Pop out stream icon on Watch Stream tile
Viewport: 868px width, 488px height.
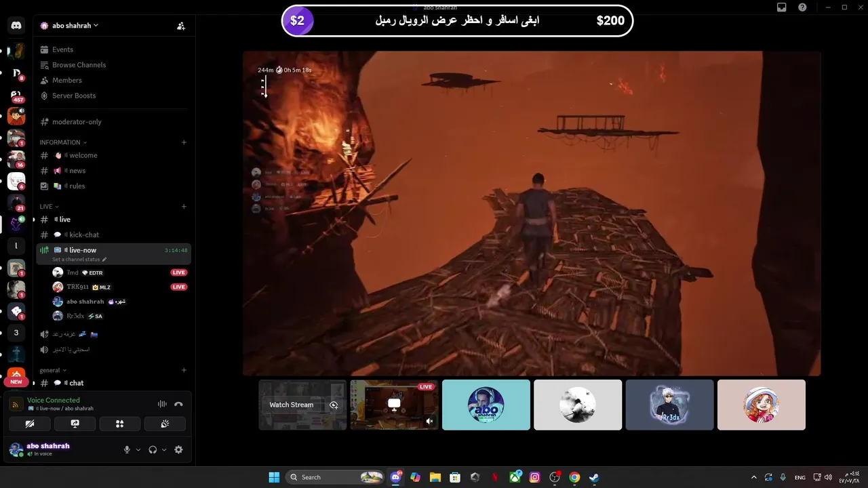point(334,405)
